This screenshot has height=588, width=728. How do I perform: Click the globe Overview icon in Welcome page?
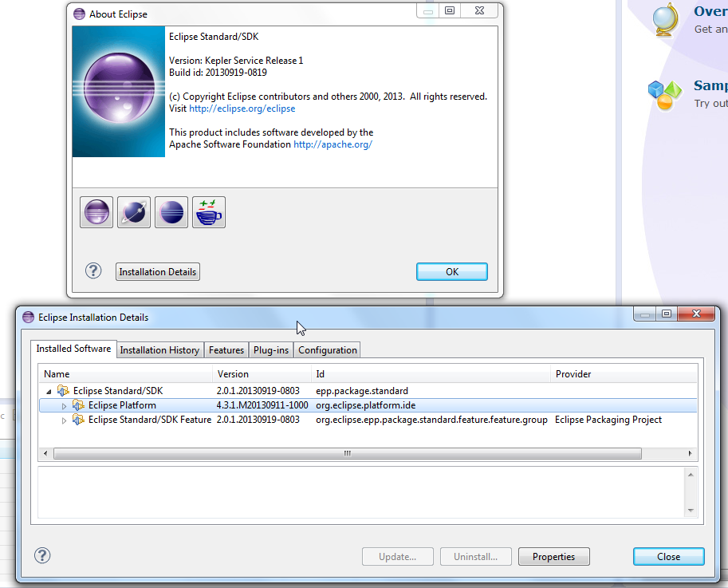point(667,19)
